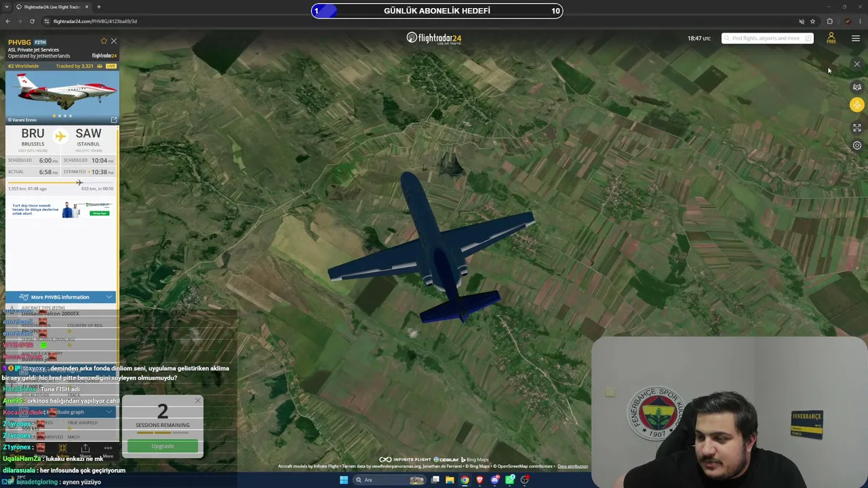Reload the flightradar24 page
The height and width of the screenshot is (488, 868).
[32, 21]
